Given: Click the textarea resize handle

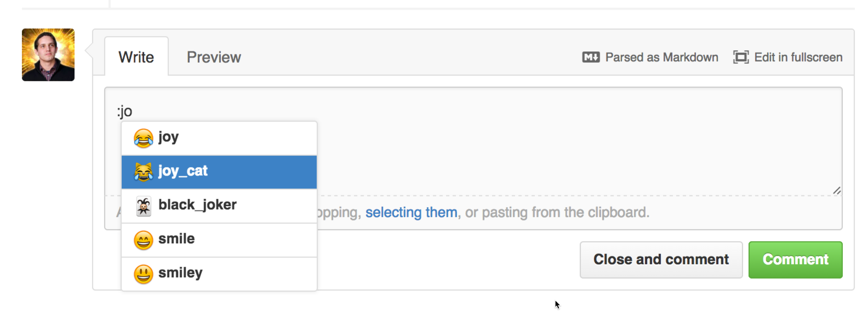Looking at the screenshot, I should [837, 191].
